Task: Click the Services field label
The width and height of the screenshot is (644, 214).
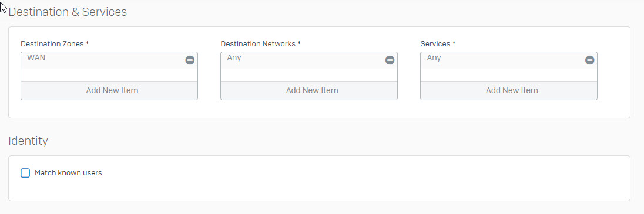Action: point(438,43)
